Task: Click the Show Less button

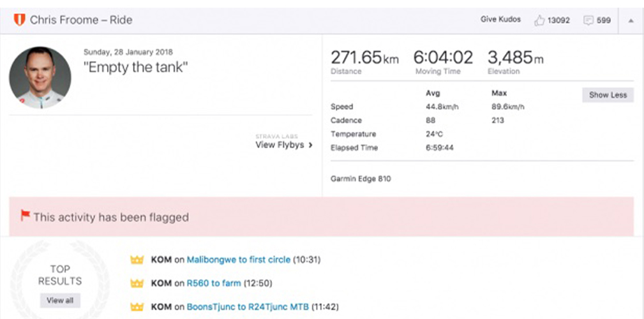Action: (607, 95)
